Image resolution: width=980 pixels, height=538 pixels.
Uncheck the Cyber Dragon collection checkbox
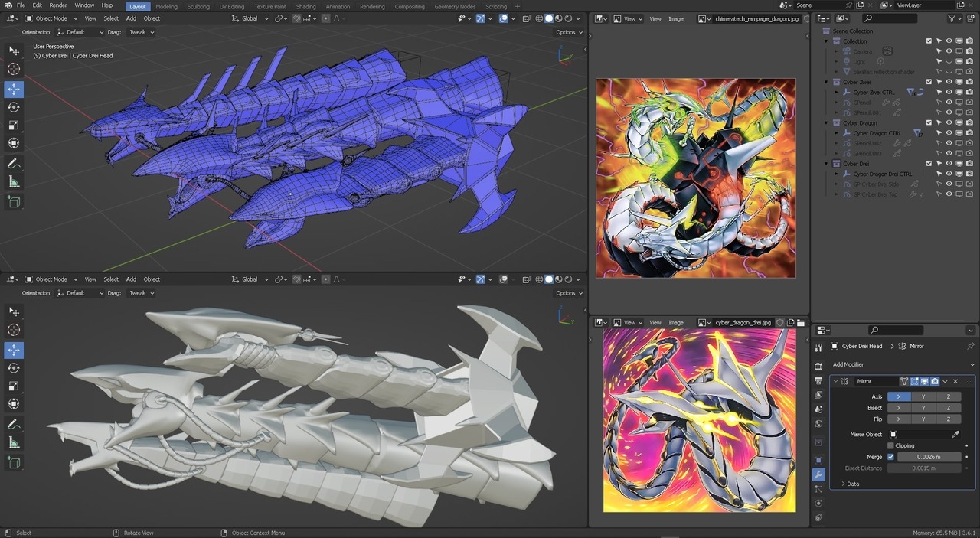(x=929, y=122)
